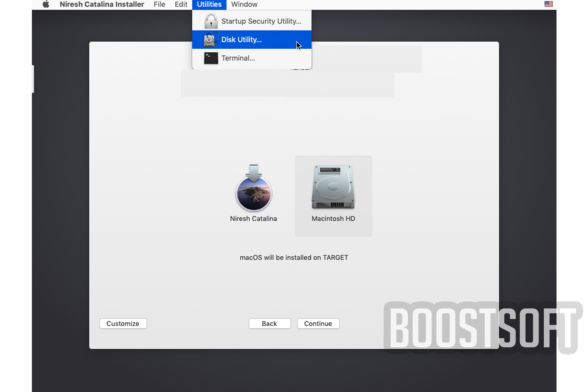Click the Macintosh HD label
This screenshot has width=588, height=392.
pyautogui.click(x=333, y=218)
